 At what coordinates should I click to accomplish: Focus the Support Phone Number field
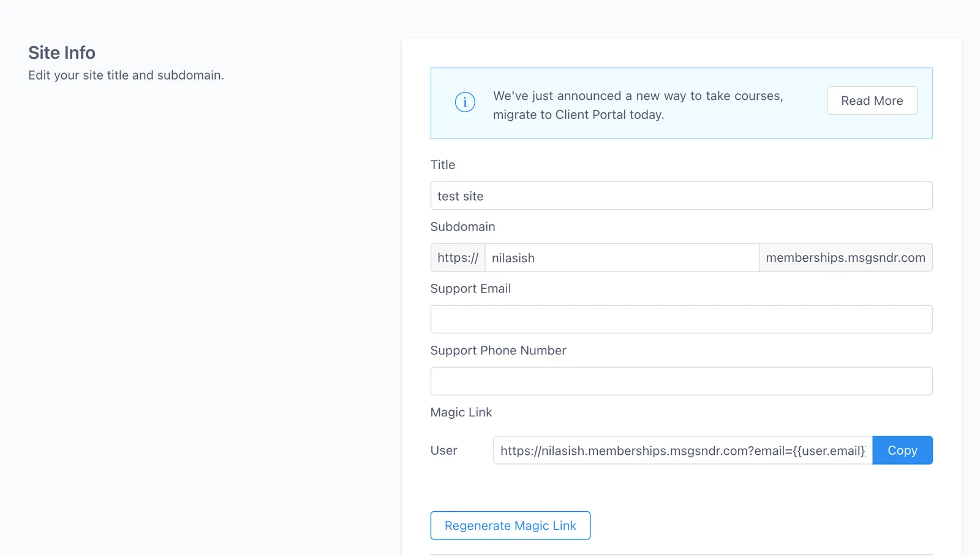[681, 381]
